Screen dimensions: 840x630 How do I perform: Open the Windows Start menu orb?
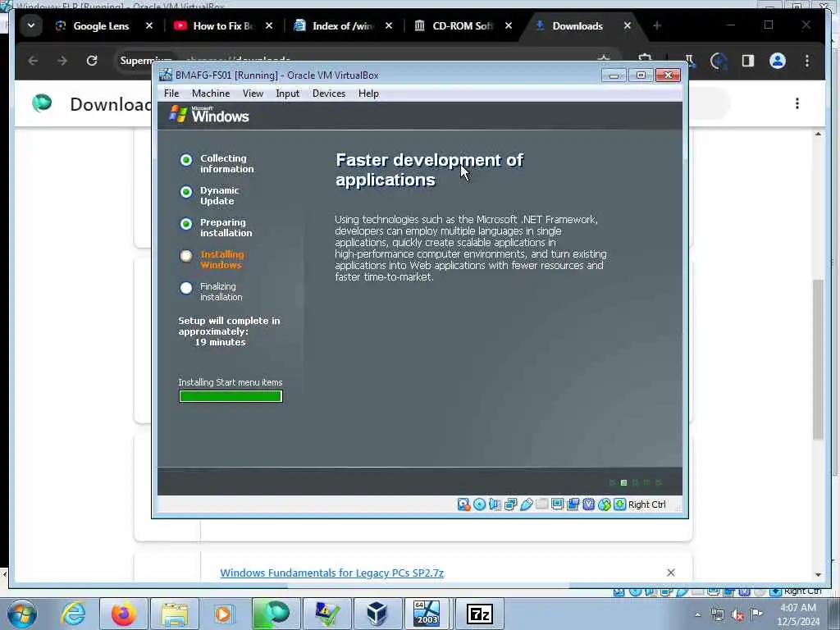[x=22, y=614]
